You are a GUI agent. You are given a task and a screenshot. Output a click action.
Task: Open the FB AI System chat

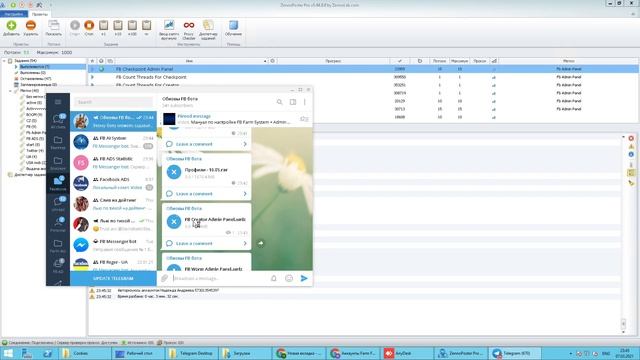tap(113, 142)
